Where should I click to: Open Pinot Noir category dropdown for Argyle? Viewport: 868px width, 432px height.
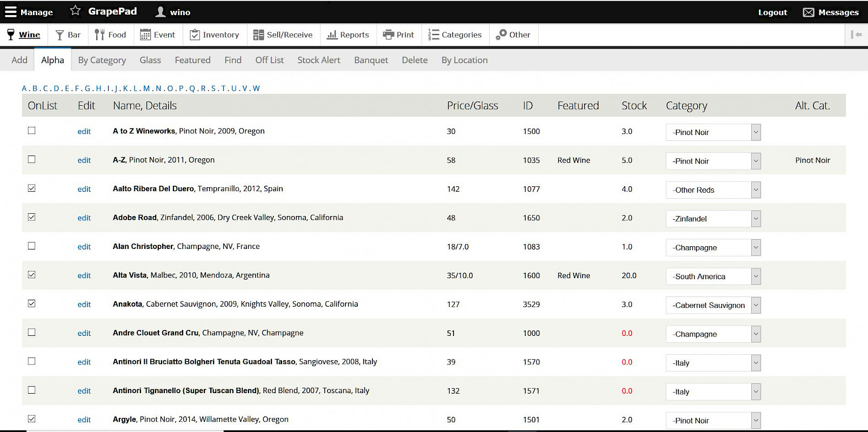click(x=713, y=421)
